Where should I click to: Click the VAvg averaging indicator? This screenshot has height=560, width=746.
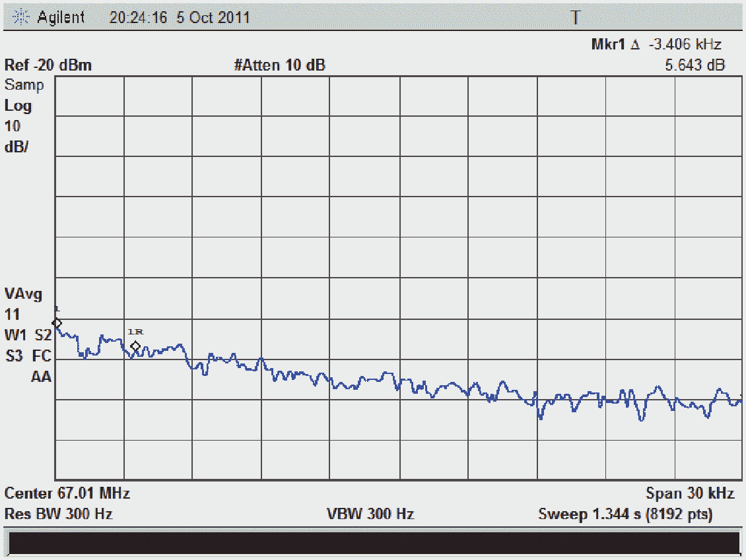tap(23, 294)
